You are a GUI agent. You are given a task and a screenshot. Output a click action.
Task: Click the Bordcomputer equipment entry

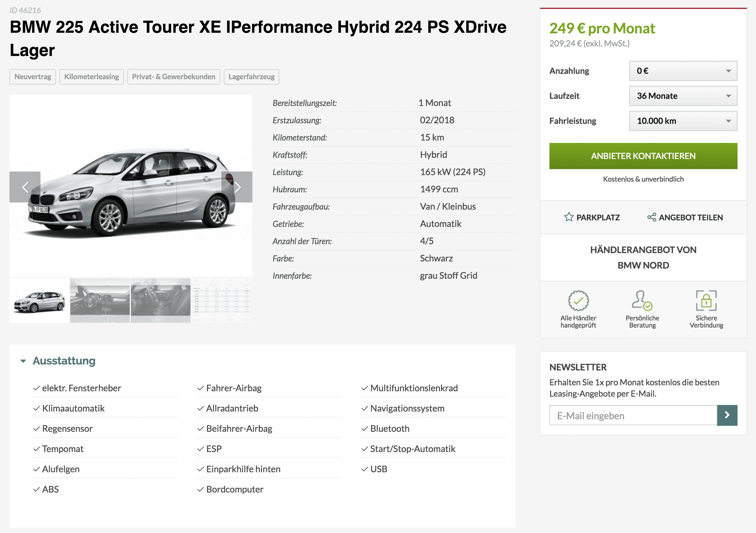point(235,490)
